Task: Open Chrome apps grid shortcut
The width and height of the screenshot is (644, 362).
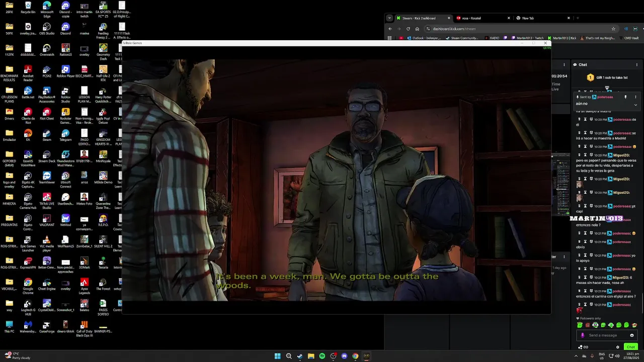Action: pos(389,38)
